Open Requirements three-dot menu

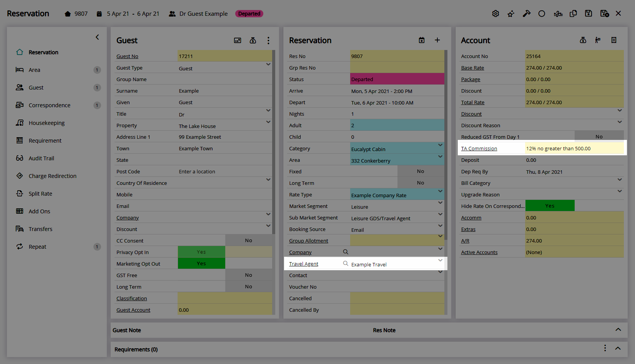tap(605, 348)
